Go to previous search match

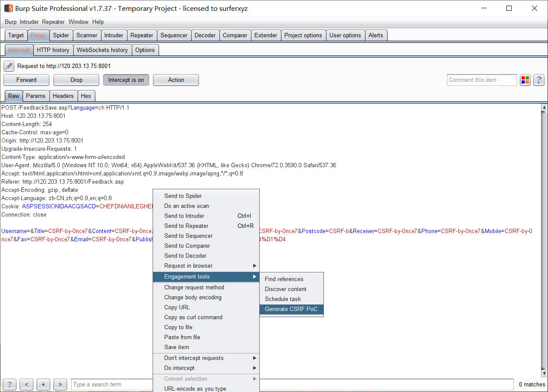tap(26, 384)
